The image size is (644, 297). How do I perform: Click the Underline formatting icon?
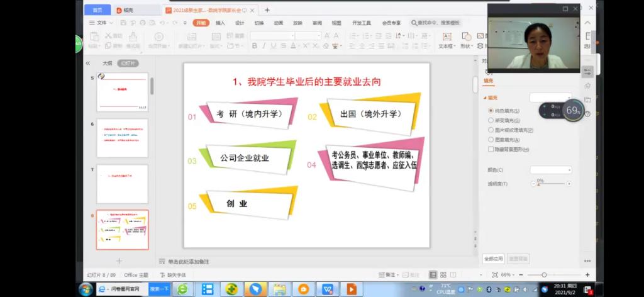(x=274, y=46)
